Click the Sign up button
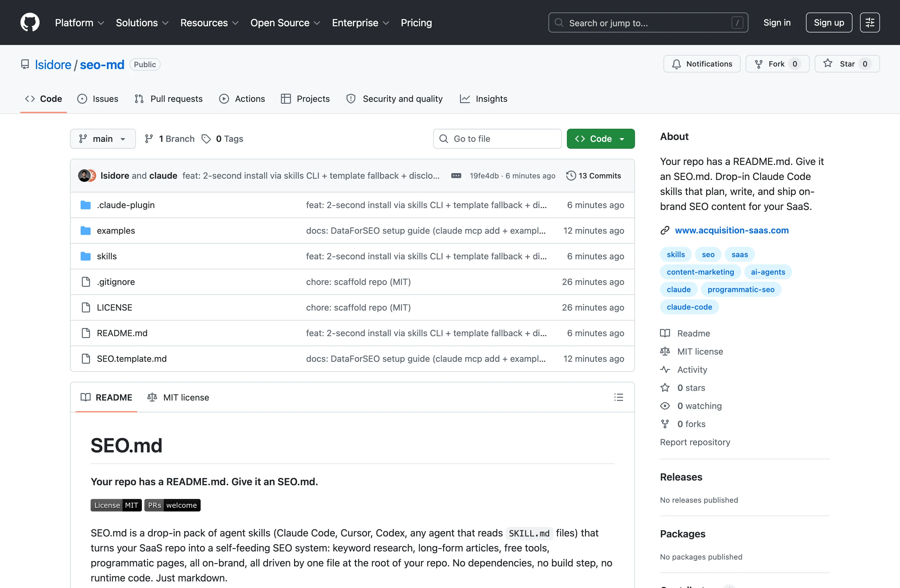 pos(828,23)
